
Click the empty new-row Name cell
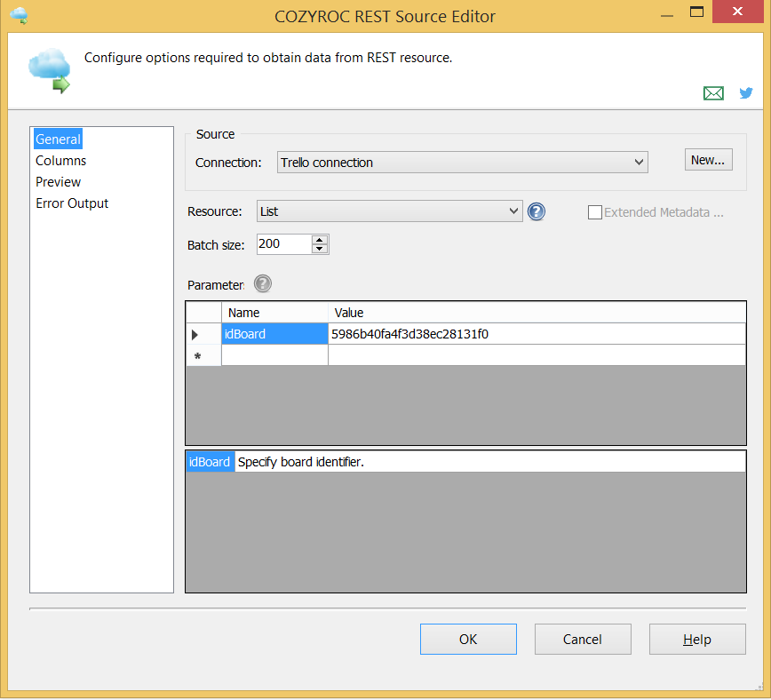coord(274,355)
